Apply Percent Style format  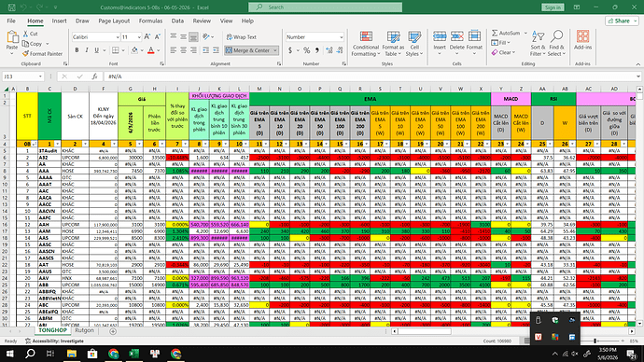coord(306,50)
